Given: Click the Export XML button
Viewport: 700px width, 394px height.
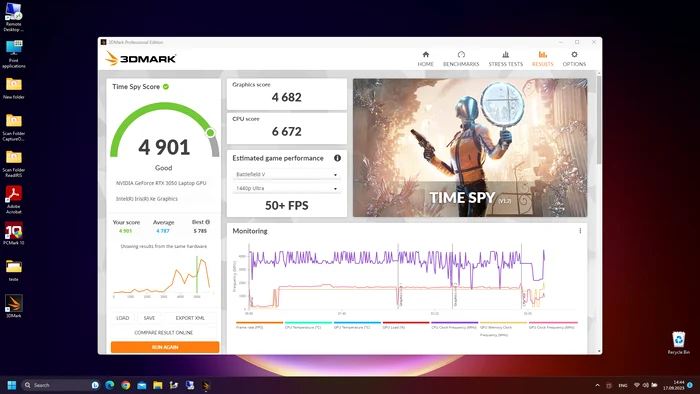Looking at the screenshot, I should tap(190, 318).
